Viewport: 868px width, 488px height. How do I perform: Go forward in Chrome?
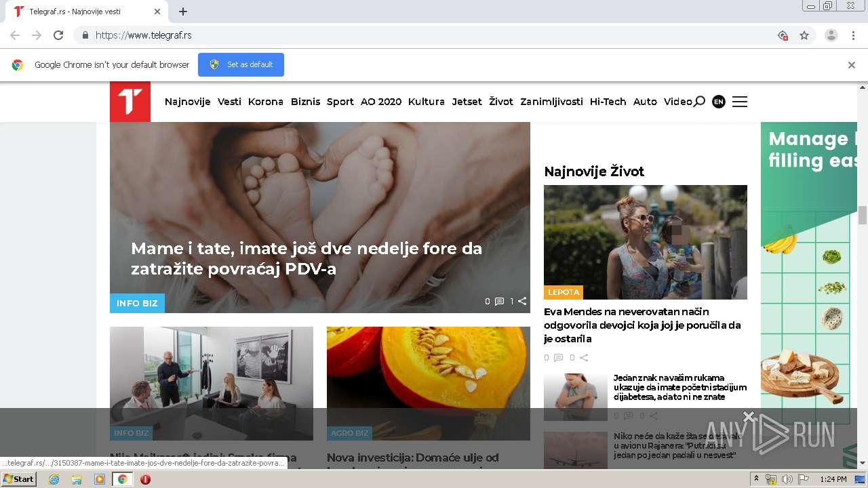(37, 35)
